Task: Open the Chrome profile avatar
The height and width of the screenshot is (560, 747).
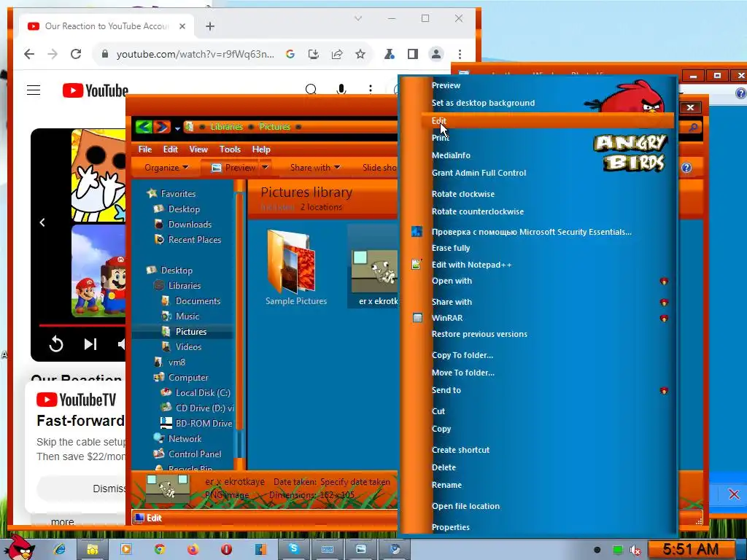Action: pos(436,54)
